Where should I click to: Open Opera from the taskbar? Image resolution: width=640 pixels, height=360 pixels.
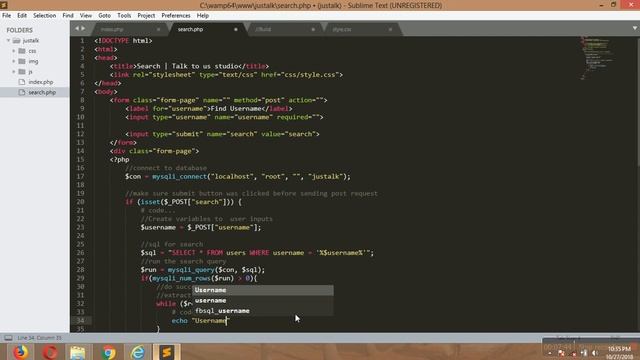[50, 352]
